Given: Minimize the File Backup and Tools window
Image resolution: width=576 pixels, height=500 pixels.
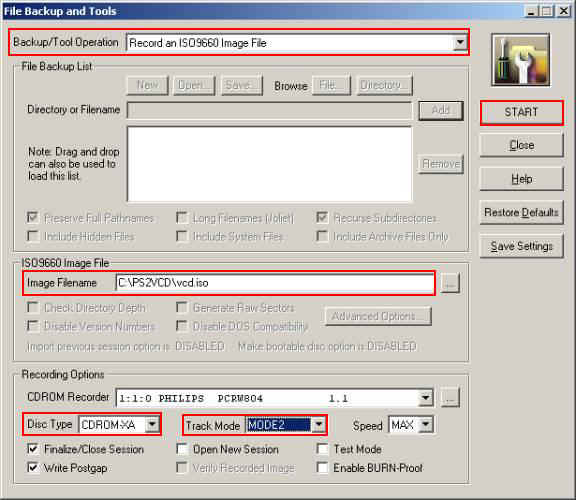Looking at the screenshot, I should 531,11.
